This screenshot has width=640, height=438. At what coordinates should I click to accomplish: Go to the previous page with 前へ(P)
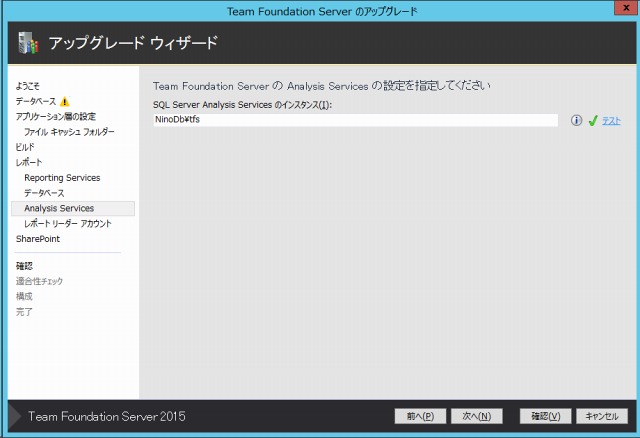point(420,416)
